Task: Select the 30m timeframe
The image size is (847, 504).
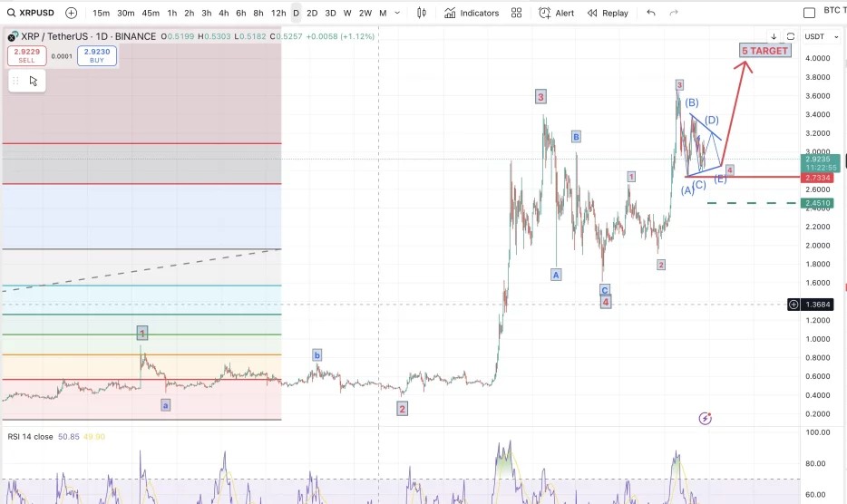Action: pyautogui.click(x=126, y=13)
